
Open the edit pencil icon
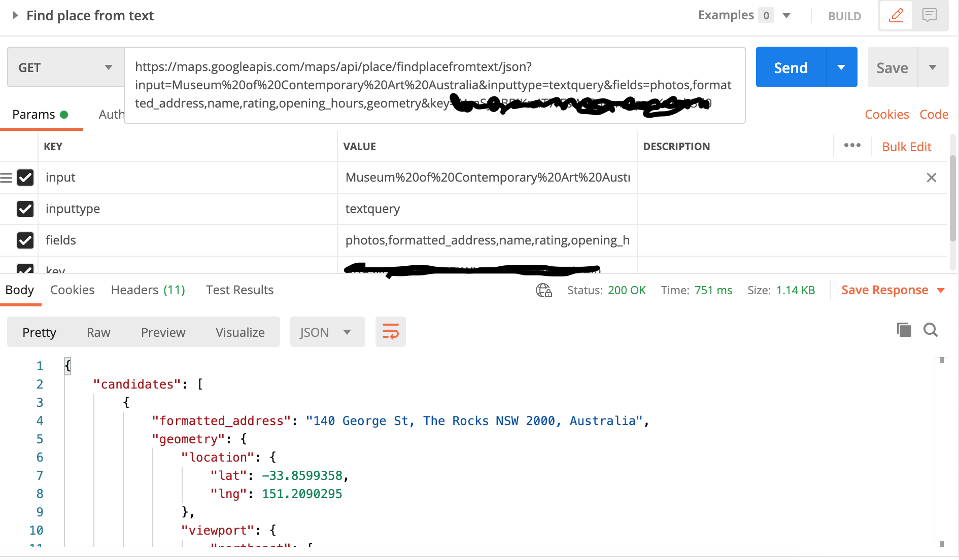tap(896, 15)
